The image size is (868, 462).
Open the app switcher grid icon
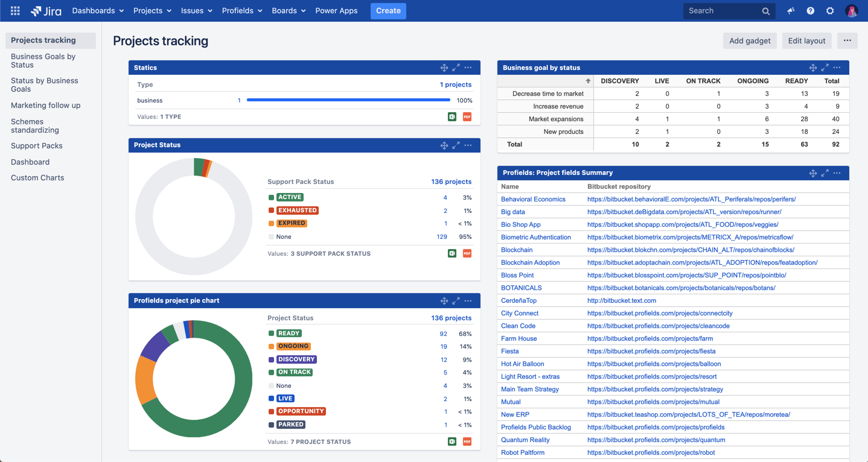pos(14,10)
